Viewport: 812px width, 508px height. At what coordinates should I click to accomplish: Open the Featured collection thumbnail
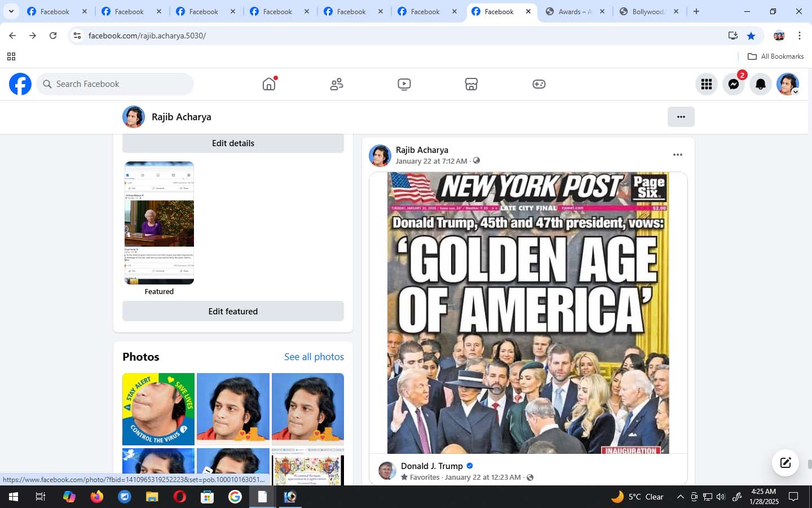click(159, 223)
